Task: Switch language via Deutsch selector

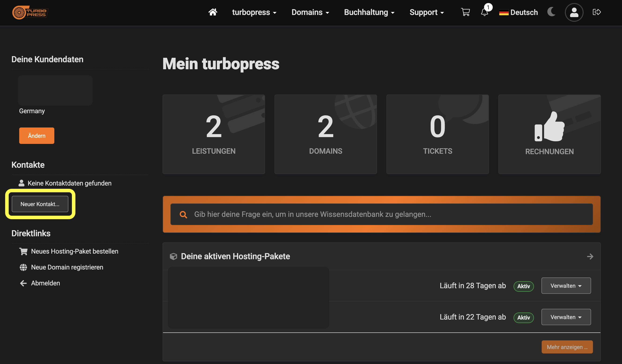Action: click(518, 12)
